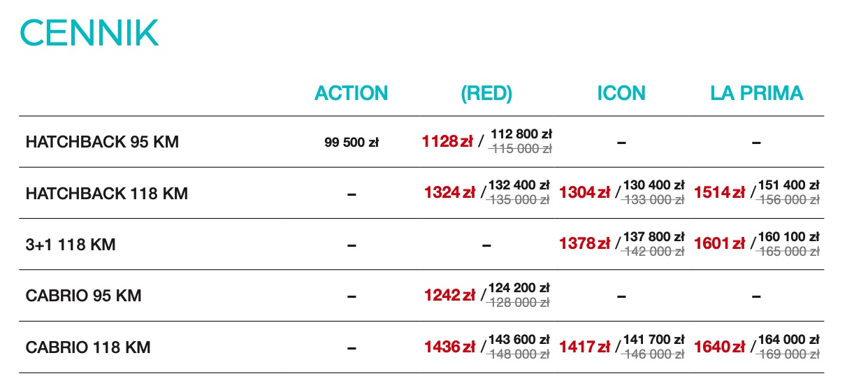868x381 pixels.
Task: Click the crossed-out 115 000 zł price
Action: point(521,149)
